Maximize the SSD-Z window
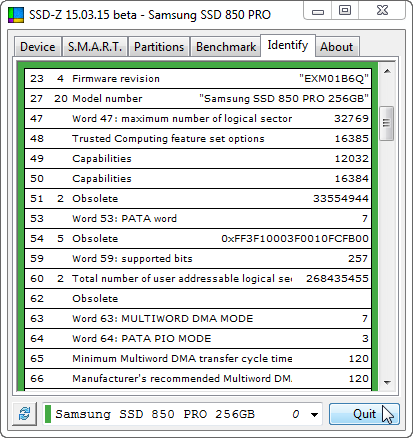This screenshot has width=413, height=438. pos(345,11)
